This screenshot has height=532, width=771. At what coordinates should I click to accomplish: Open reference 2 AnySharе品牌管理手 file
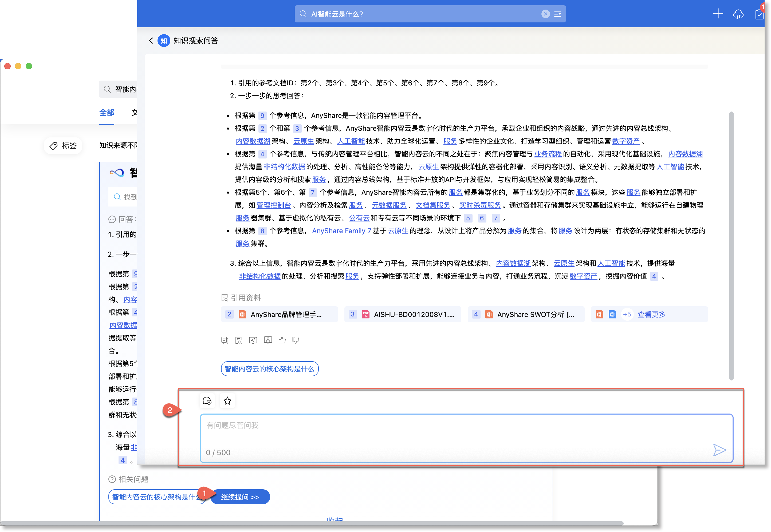(279, 314)
